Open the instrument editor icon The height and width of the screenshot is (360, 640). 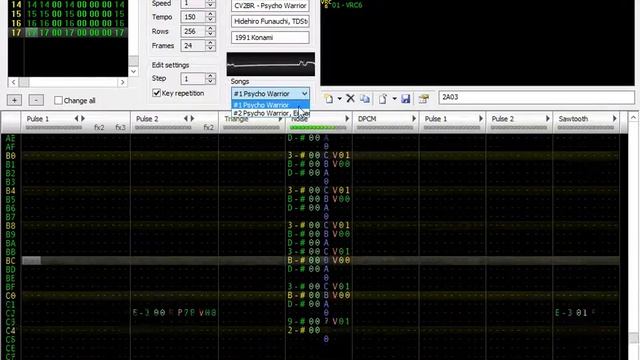pyautogui.click(x=423, y=99)
